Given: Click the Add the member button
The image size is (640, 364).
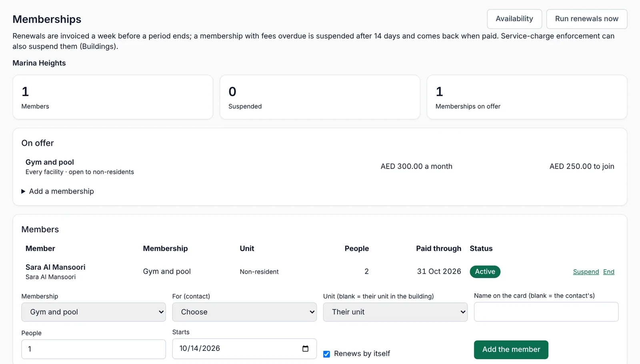Looking at the screenshot, I should pyautogui.click(x=511, y=350).
